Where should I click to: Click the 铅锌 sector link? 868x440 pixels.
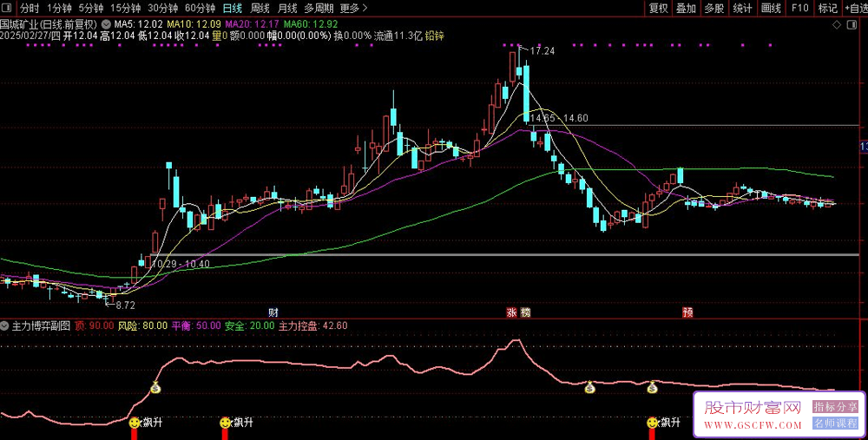coord(435,36)
